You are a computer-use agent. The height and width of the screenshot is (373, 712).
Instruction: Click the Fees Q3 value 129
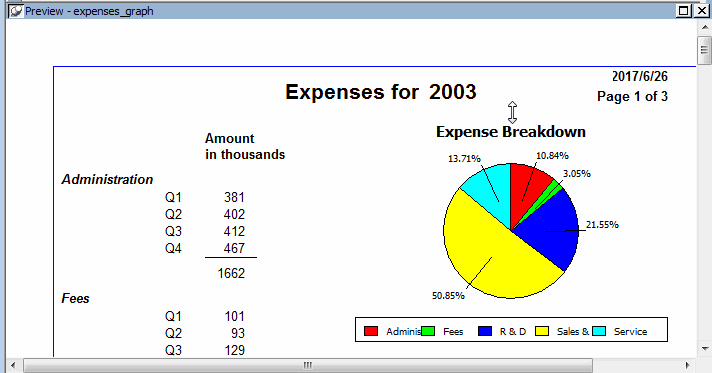point(234,350)
